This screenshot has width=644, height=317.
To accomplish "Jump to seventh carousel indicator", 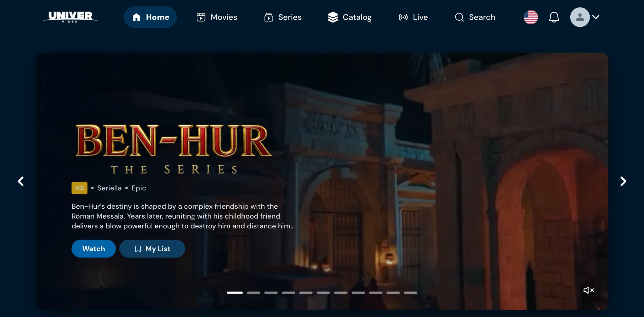I will tap(341, 293).
